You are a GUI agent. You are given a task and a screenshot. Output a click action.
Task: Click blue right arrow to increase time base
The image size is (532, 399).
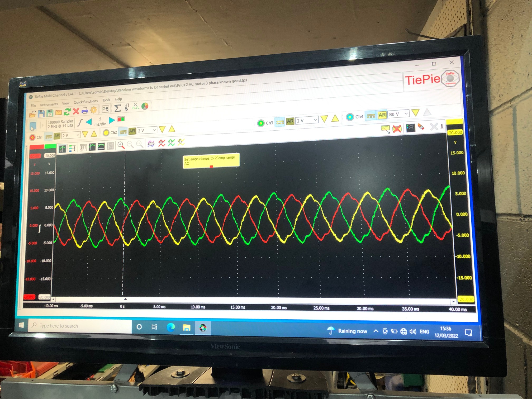point(112,120)
